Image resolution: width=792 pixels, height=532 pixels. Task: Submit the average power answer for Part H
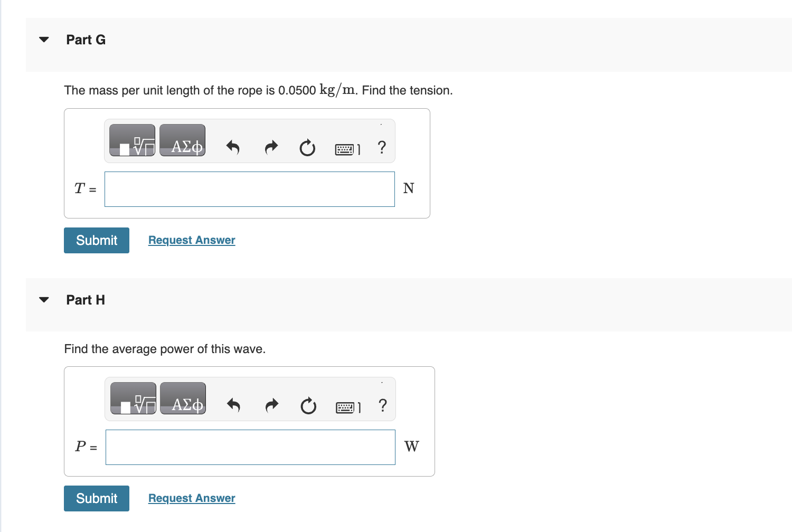[x=96, y=498]
